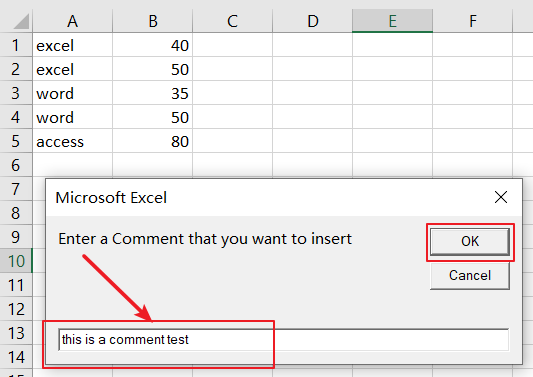Click the comment text input field
This screenshot has width=533, height=377.
tap(283, 340)
